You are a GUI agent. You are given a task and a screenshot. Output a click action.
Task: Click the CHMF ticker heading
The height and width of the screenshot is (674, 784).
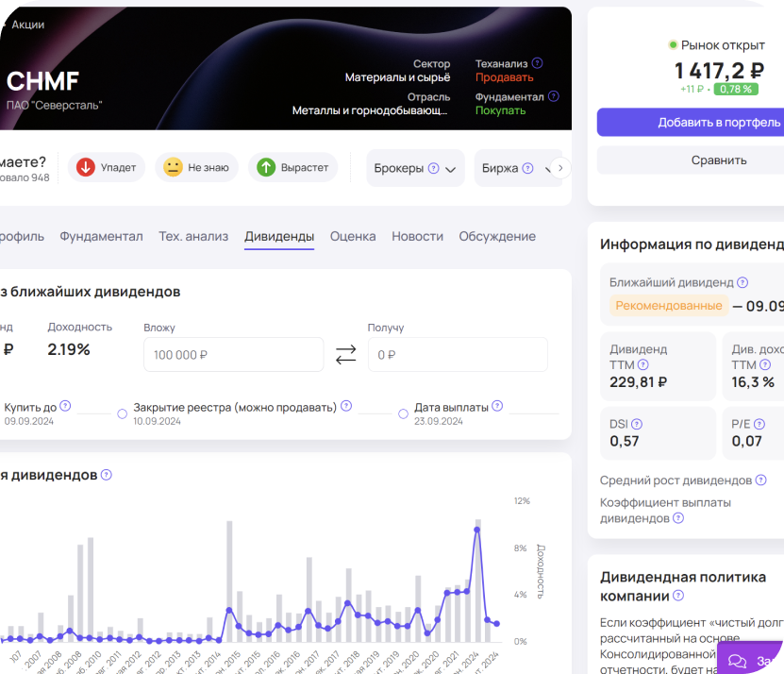pos(42,81)
